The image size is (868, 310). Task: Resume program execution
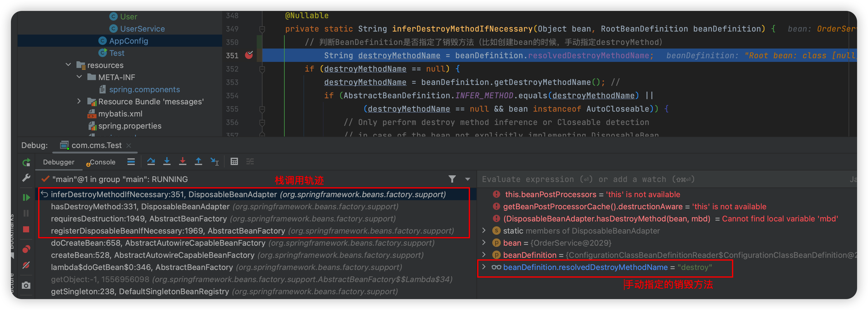[x=26, y=197]
